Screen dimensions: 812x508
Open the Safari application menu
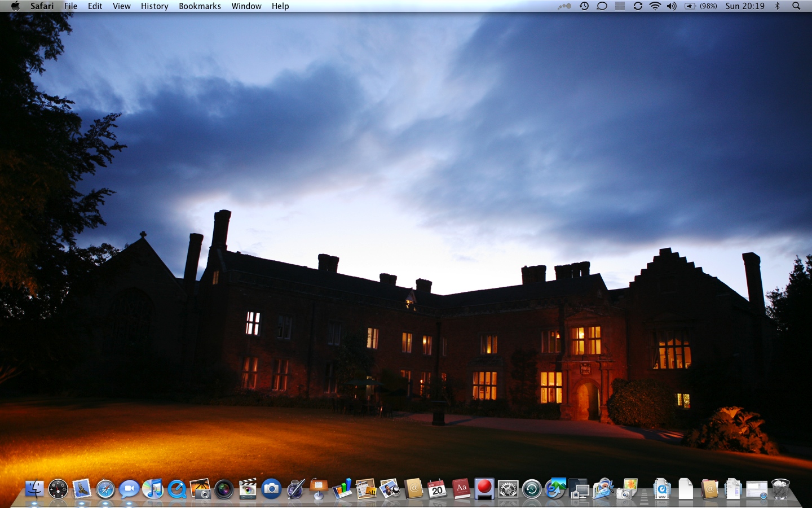tap(42, 6)
